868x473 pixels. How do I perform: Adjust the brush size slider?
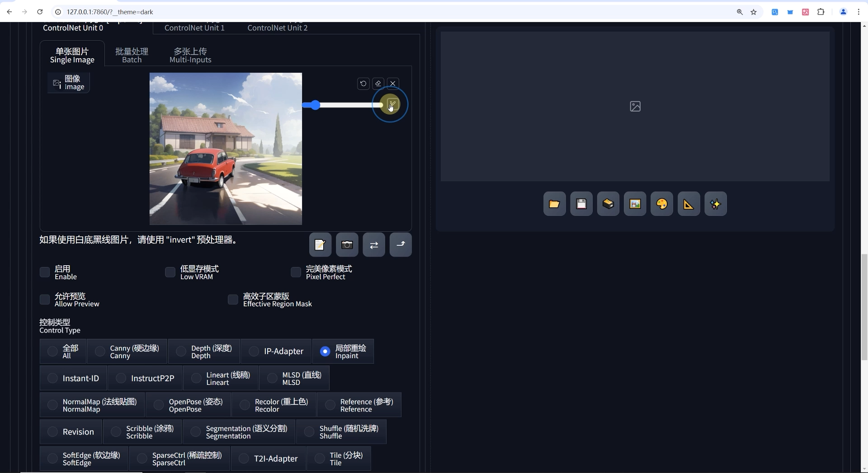(343, 105)
